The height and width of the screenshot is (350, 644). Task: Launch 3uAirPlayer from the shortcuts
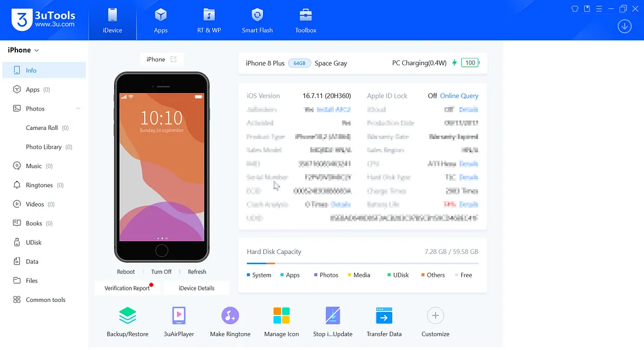click(x=179, y=316)
